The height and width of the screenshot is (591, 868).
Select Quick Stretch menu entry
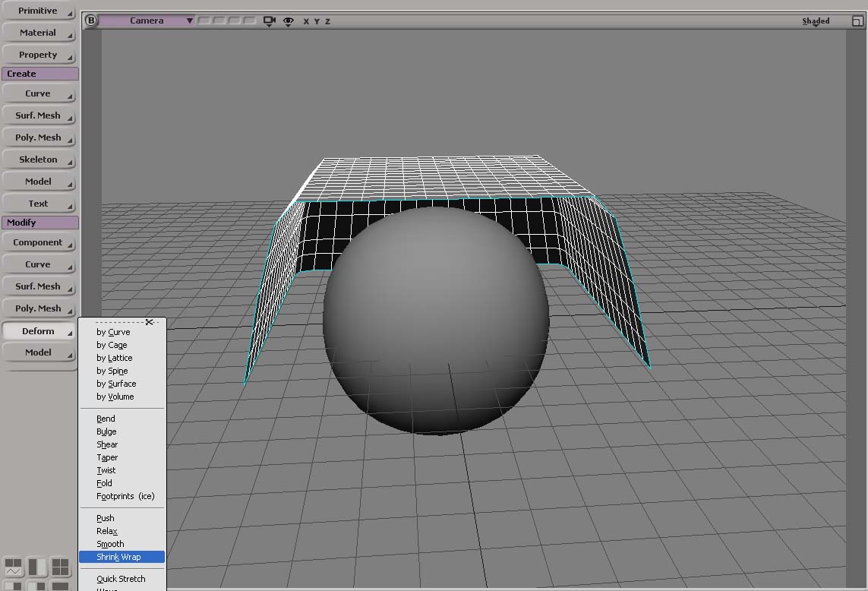pyautogui.click(x=122, y=579)
